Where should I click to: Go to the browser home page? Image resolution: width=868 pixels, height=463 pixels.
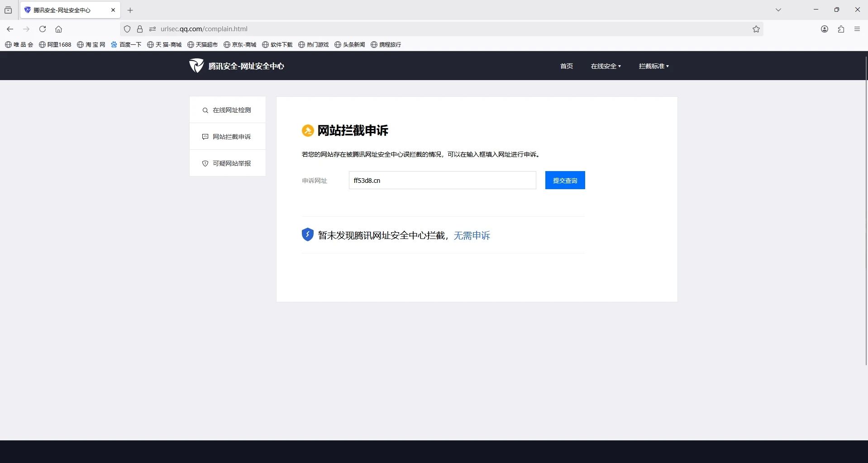point(58,29)
